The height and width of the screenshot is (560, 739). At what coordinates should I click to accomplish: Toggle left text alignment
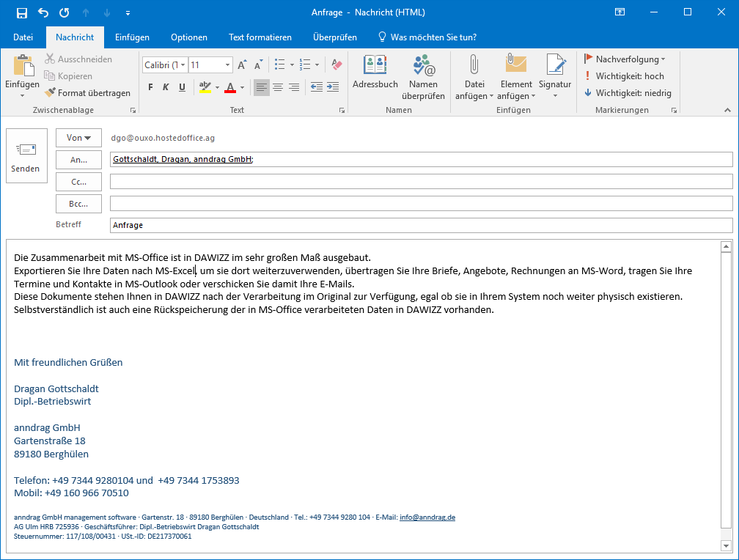point(262,87)
